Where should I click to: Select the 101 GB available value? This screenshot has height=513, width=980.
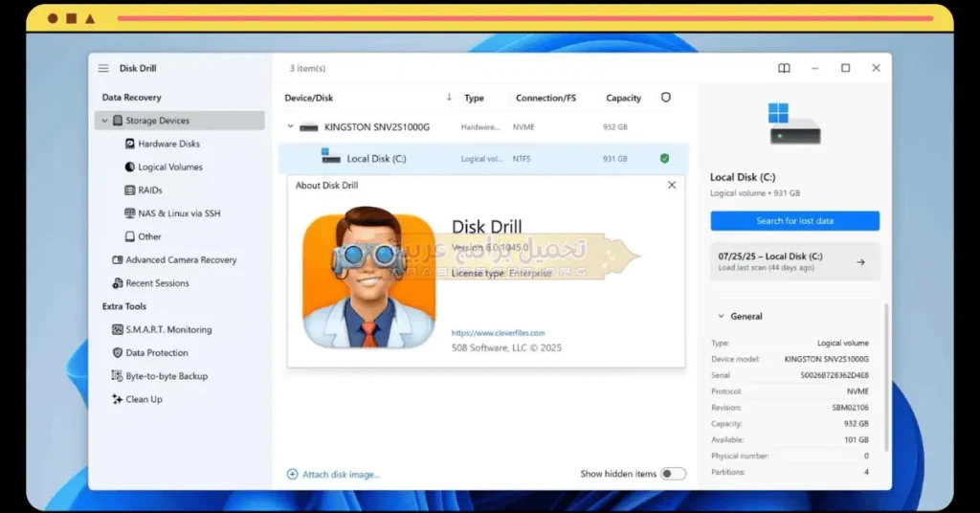coord(856,440)
